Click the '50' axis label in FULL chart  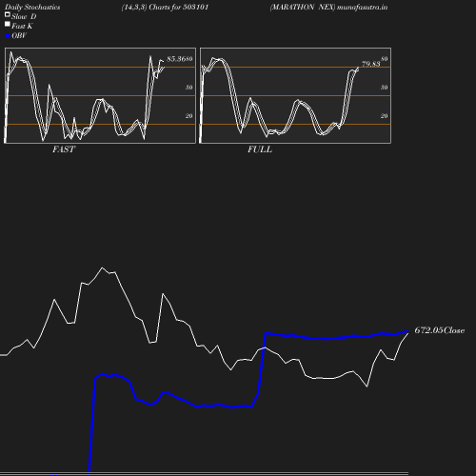(385, 88)
